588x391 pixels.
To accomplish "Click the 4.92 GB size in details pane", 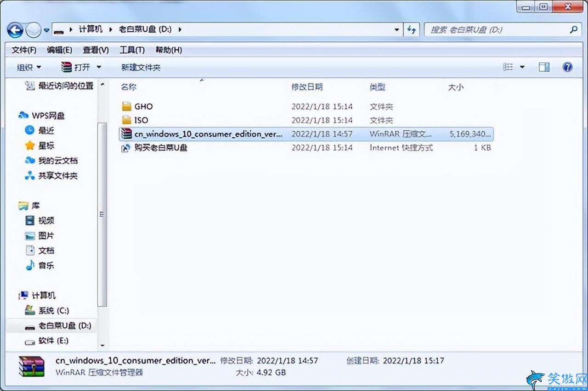I will point(271,372).
